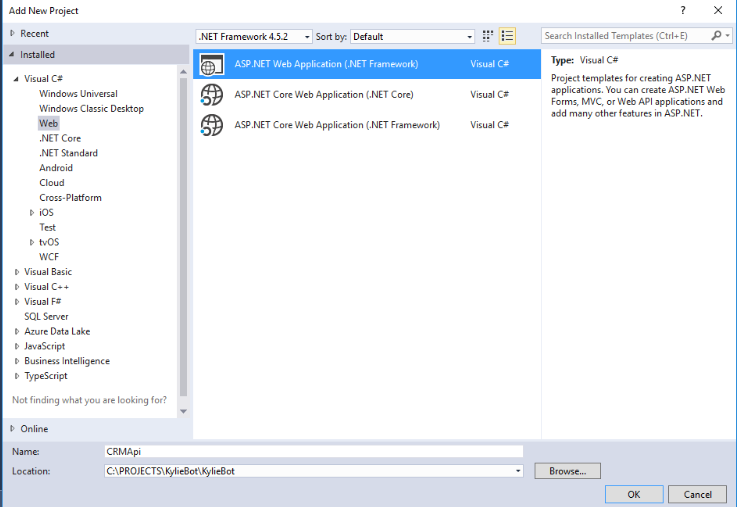
Task: Select the Test category
Action: [47, 227]
